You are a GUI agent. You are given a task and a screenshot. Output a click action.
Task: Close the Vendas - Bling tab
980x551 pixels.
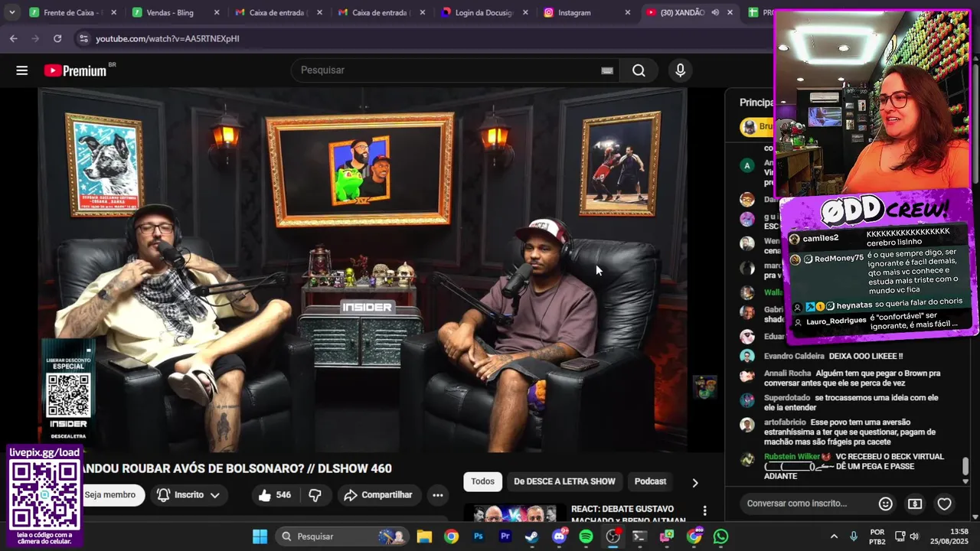217,13
